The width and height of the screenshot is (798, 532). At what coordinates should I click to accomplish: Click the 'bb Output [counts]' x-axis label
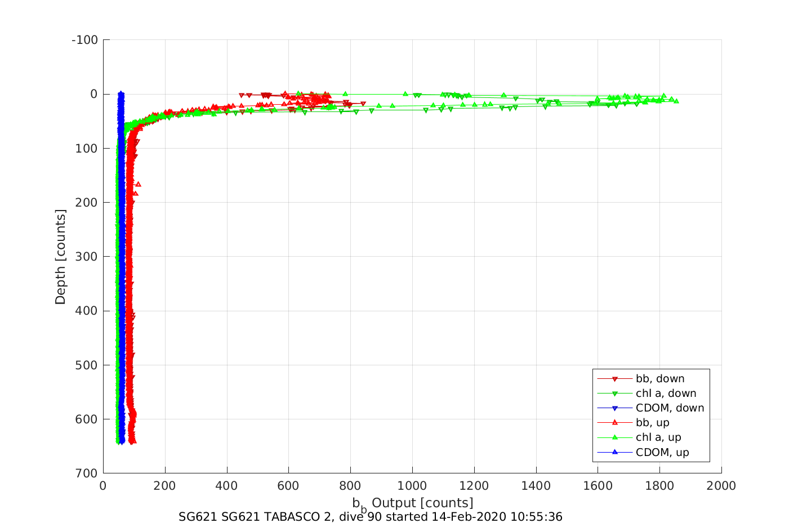tap(413, 504)
